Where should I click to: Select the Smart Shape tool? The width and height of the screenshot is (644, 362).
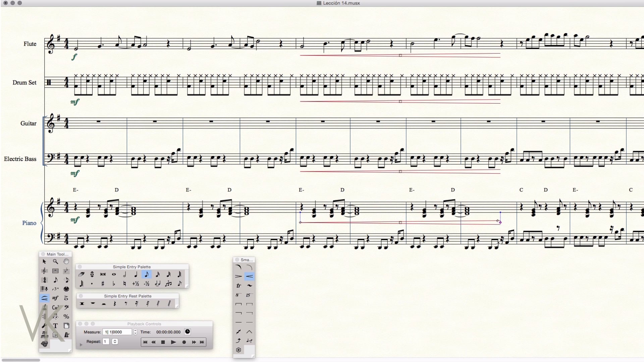click(44, 298)
